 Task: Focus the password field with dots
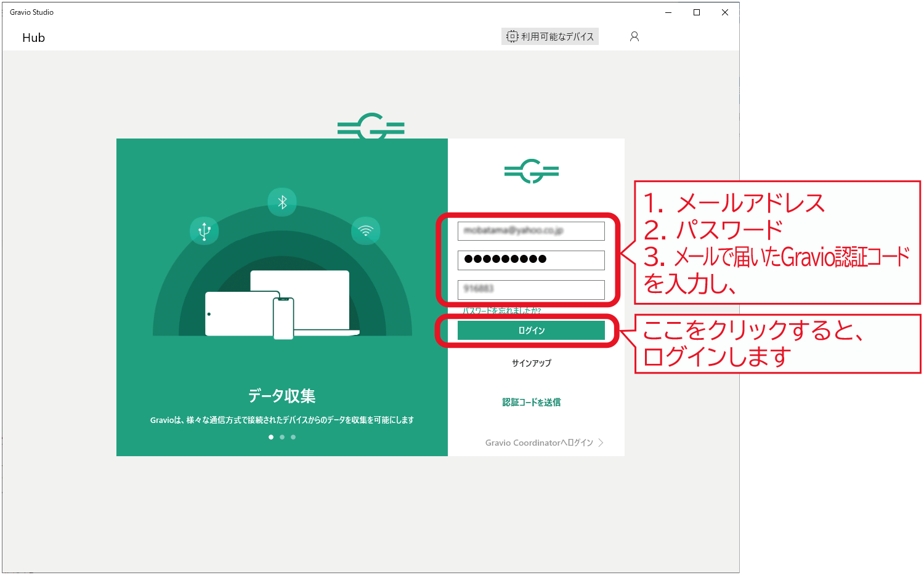click(x=531, y=260)
